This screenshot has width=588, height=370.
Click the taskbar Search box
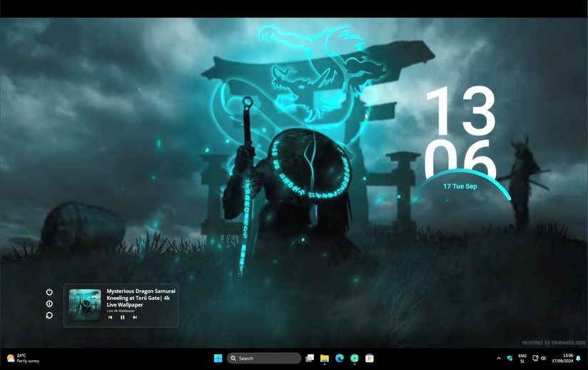click(x=264, y=358)
